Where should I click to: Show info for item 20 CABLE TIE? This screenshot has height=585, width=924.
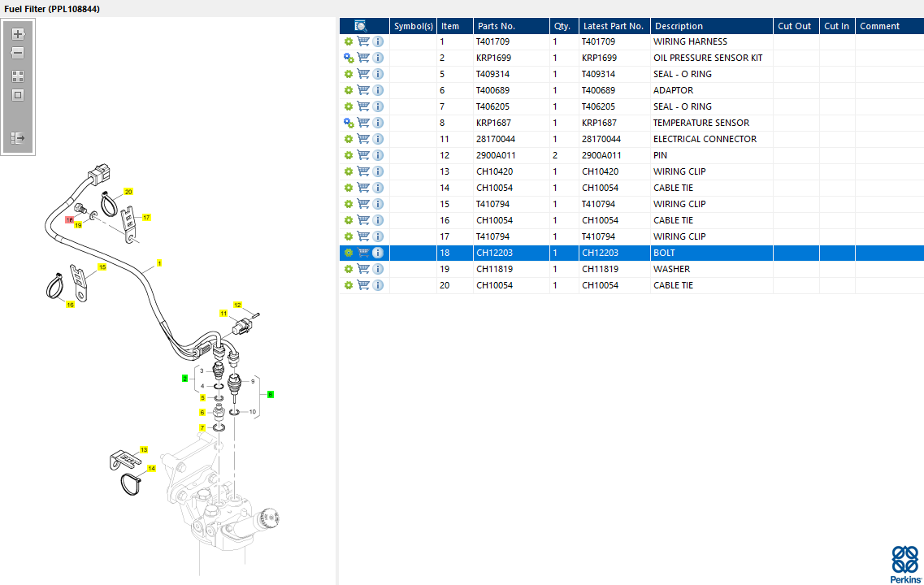pyautogui.click(x=379, y=285)
